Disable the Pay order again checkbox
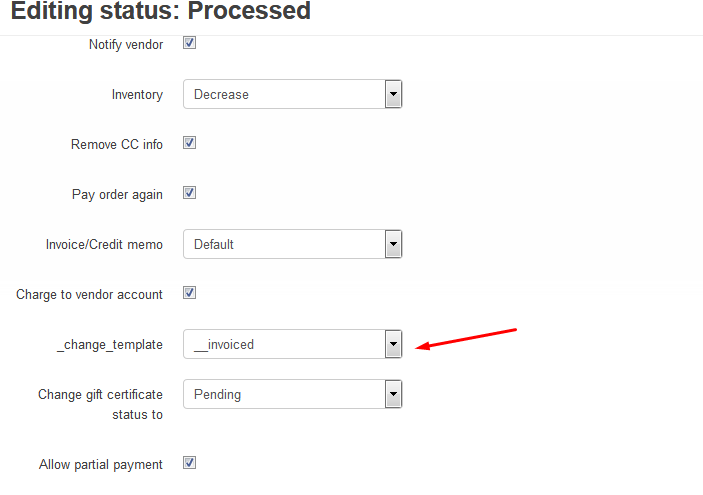 [x=189, y=193]
